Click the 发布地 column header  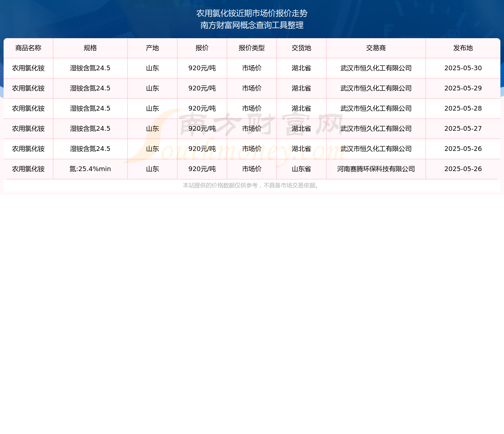click(463, 48)
